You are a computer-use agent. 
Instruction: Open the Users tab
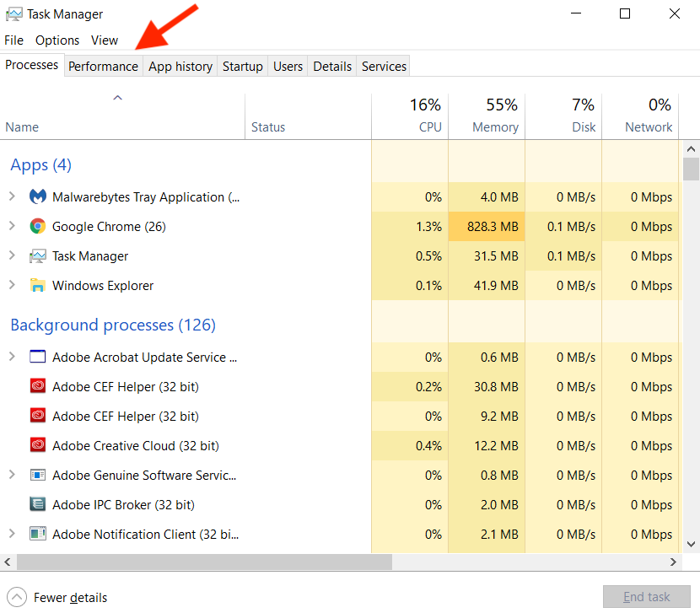pyautogui.click(x=288, y=66)
